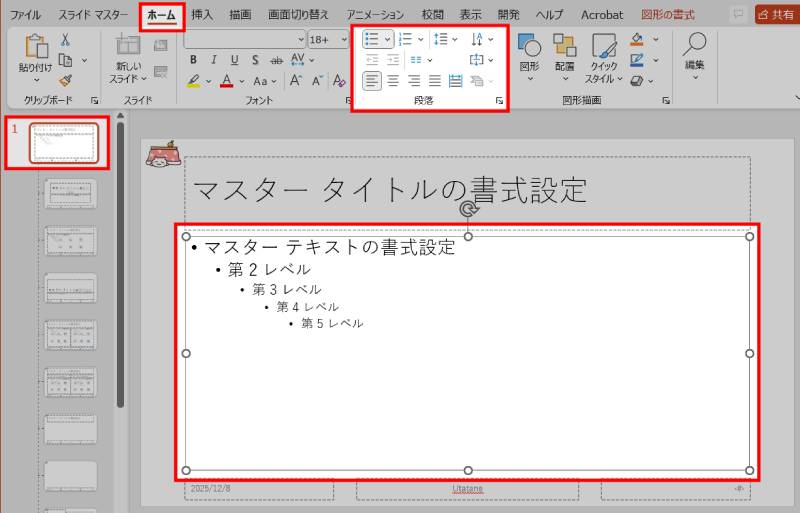Click the Quick Styles (クイックスタイル) icon

tap(604, 45)
